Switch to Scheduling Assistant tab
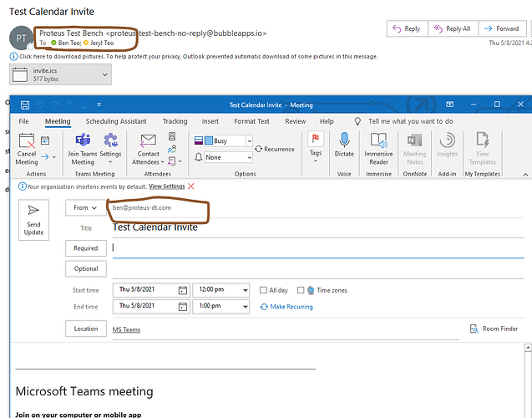 pyautogui.click(x=116, y=121)
